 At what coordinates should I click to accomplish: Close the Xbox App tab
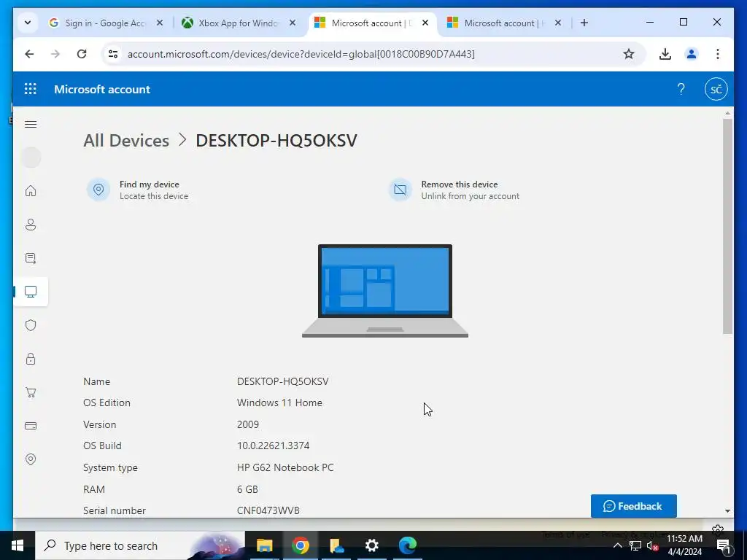point(293,23)
